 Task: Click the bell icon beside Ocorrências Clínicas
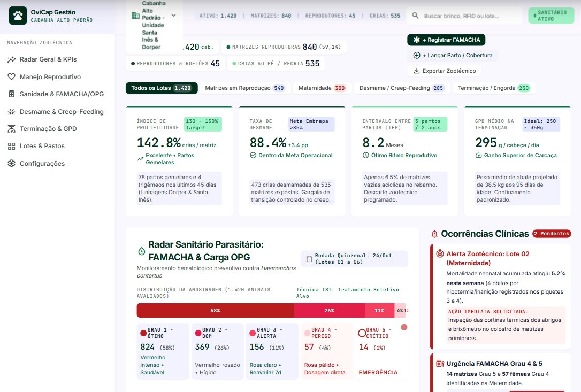[x=434, y=234]
